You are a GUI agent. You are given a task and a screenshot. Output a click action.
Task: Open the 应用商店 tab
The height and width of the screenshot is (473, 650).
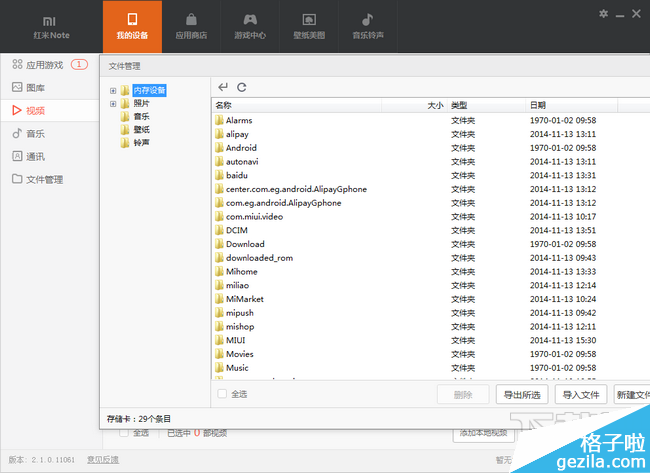[191, 27]
